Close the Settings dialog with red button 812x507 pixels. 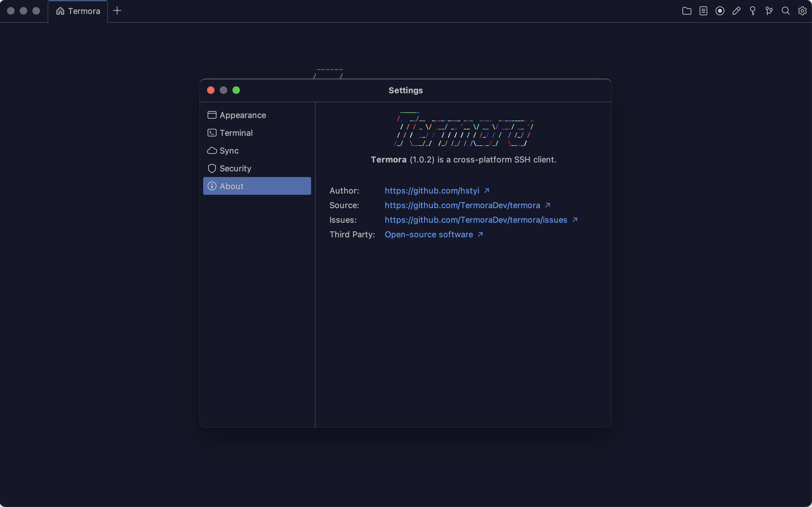point(211,90)
